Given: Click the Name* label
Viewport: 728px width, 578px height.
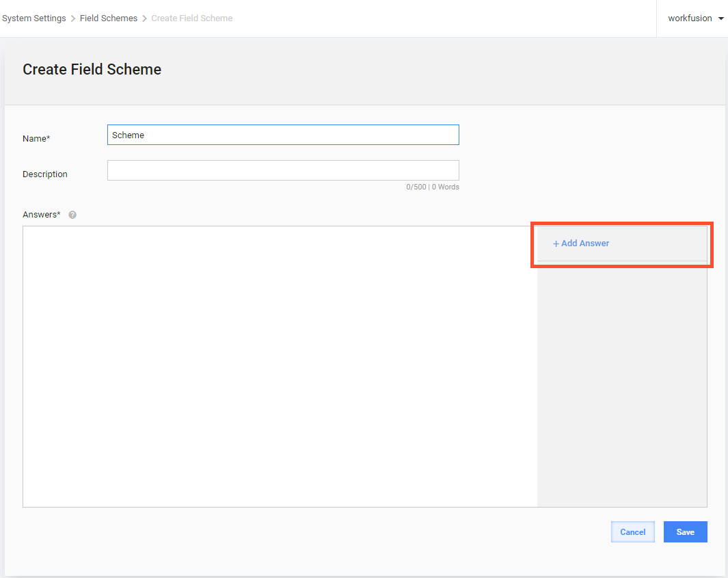Looking at the screenshot, I should tap(36, 138).
